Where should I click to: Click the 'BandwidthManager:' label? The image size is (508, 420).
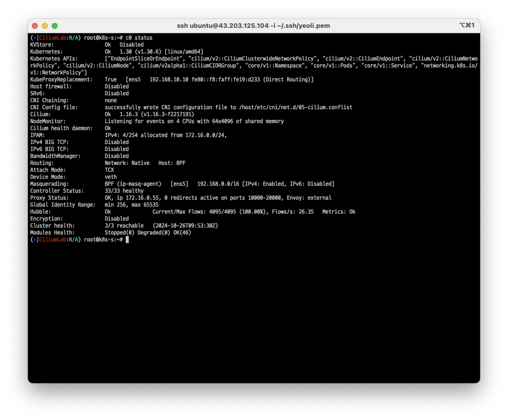55,156
